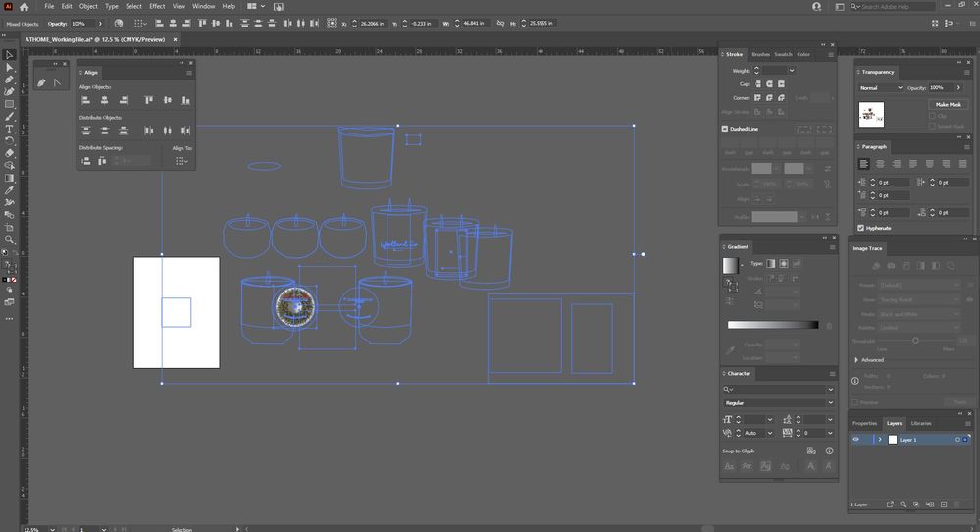Expand Layer 1 sublayers arrow
Image resolution: width=980 pixels, height=532 pixels.
point(880,440)
